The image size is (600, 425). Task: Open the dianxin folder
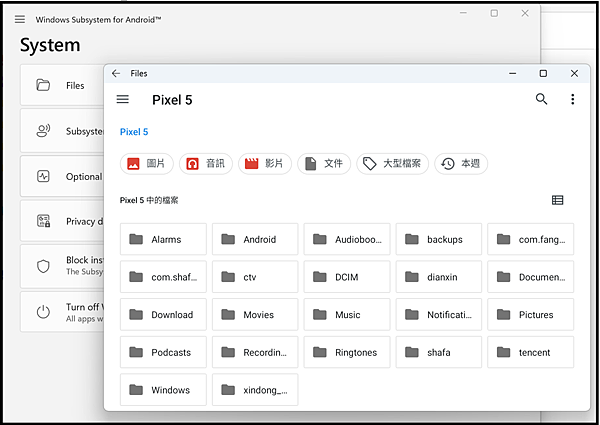tap(439, 277)
